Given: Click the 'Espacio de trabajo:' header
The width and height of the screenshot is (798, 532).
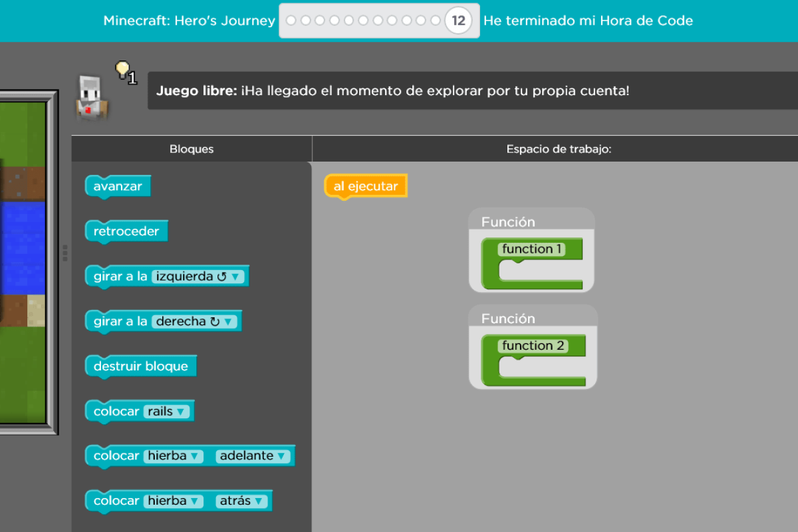Looking at the screenshot, I should (x=559, y=149).
